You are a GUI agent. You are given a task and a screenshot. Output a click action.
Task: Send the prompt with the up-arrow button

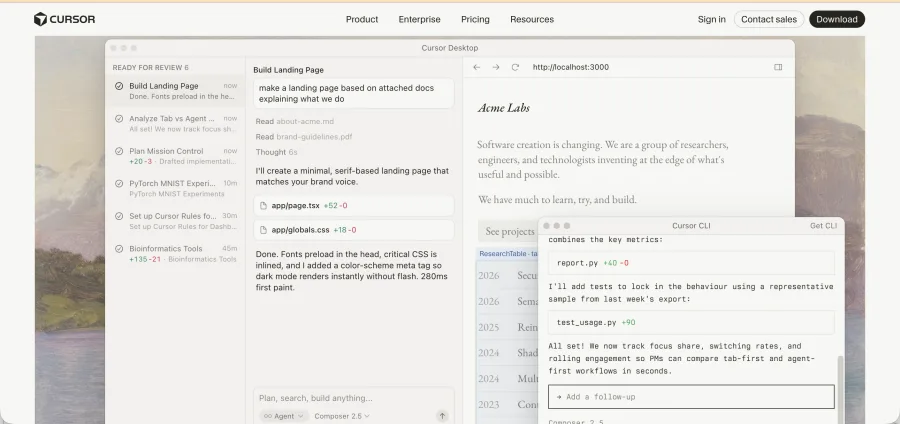point(442,416)
